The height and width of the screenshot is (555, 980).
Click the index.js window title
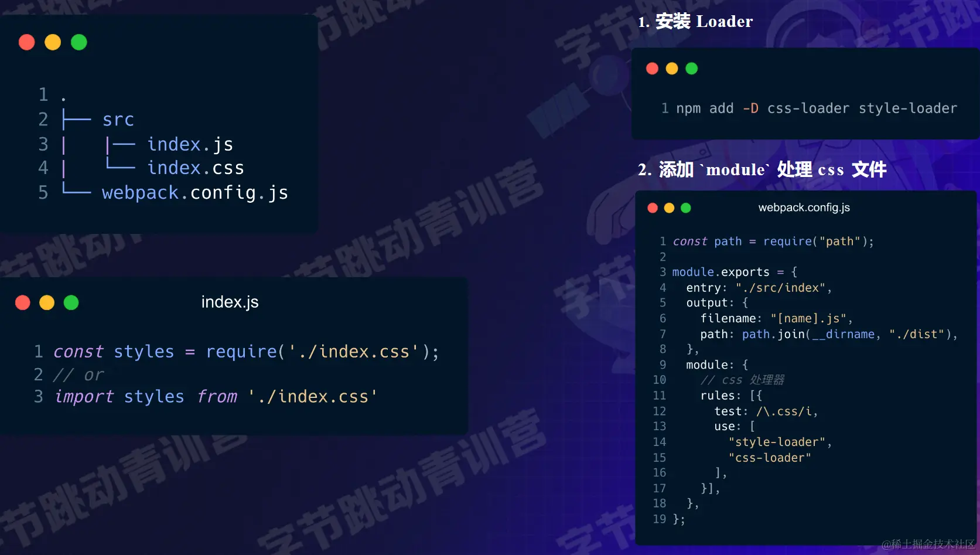point(230,302)
